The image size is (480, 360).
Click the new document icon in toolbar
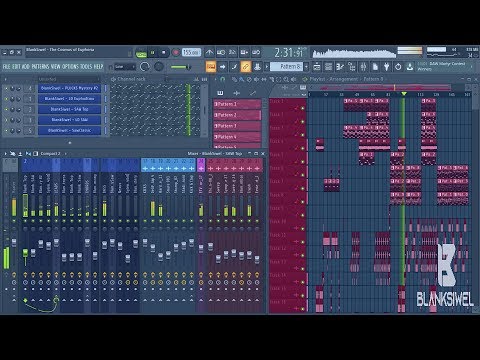(375, 67)
